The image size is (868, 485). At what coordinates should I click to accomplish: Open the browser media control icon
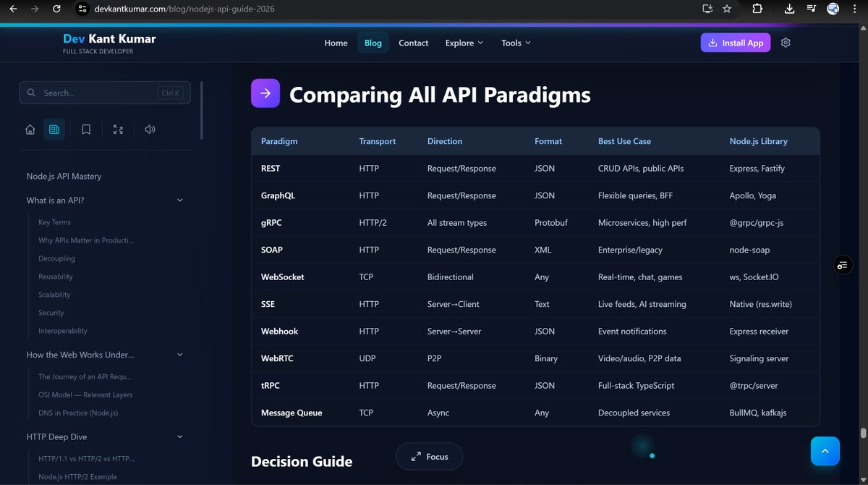(x=812, y=9)
